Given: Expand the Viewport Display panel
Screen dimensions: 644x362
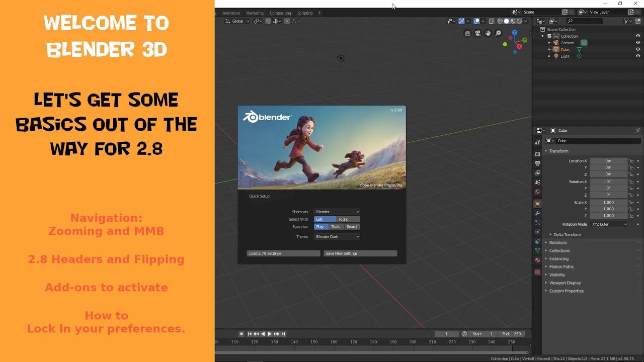Looking at the screenshot, I should [565, 283].
